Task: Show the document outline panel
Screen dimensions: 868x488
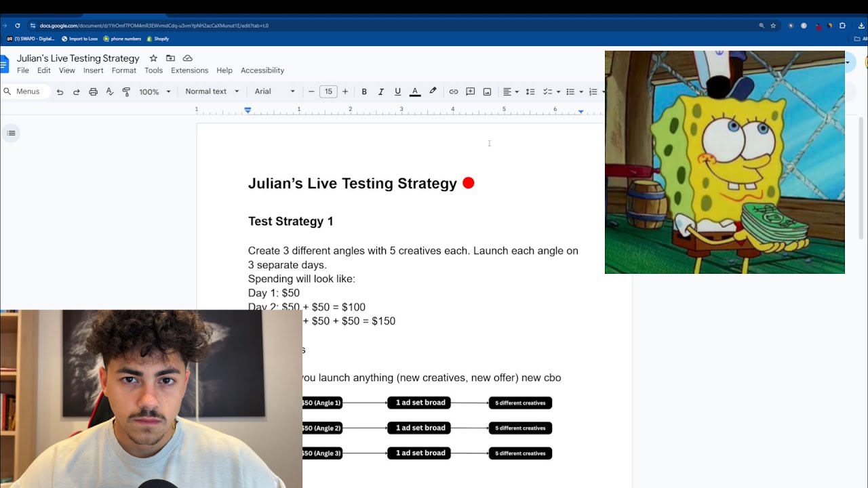Action: (x=11, y=133)
